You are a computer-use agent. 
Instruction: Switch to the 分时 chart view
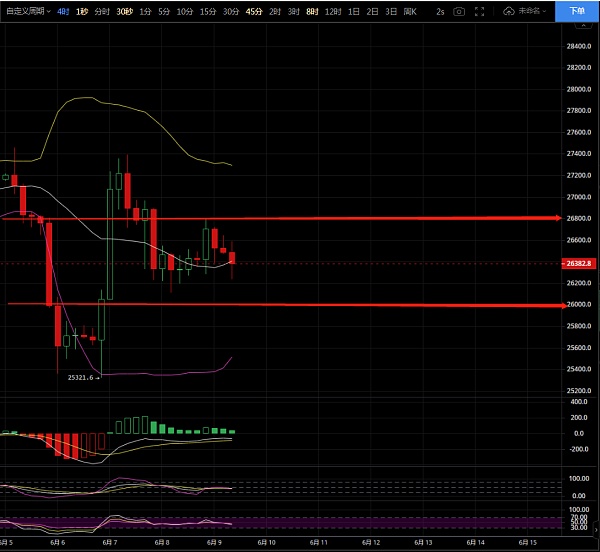102,12
